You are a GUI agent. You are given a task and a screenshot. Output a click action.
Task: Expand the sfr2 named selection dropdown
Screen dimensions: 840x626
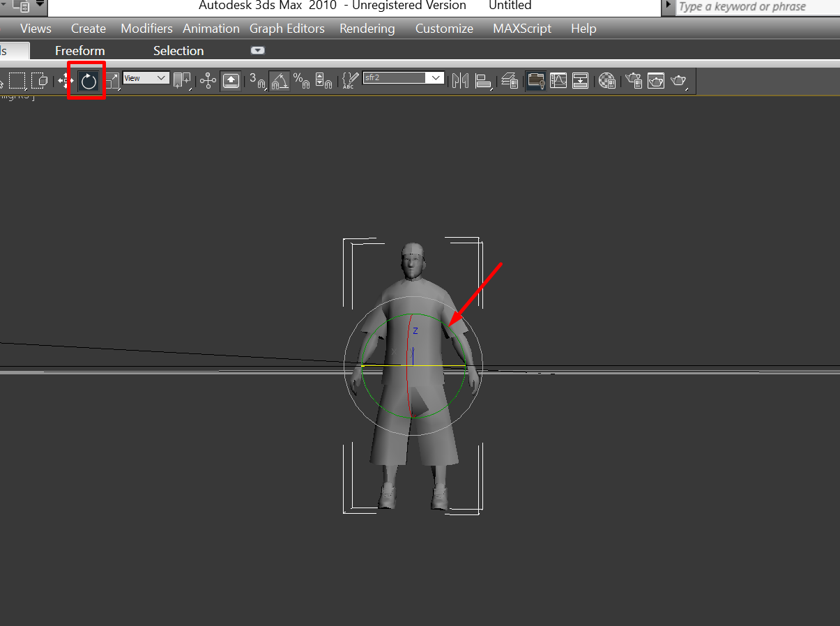coord(436,78)
